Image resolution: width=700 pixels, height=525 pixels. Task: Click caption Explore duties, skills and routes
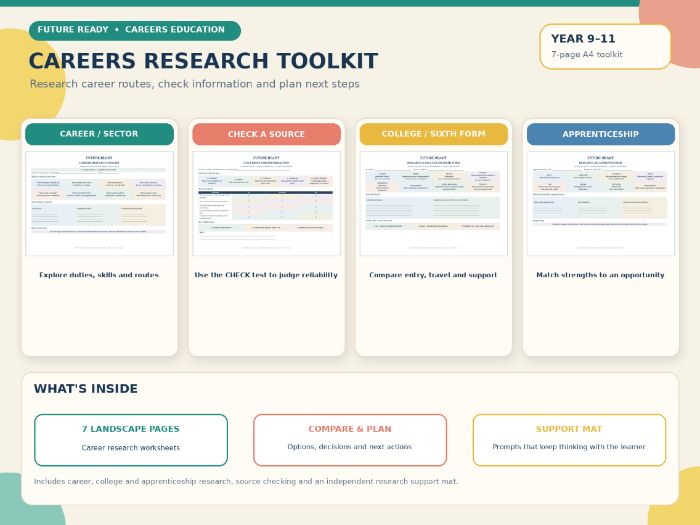99,275
